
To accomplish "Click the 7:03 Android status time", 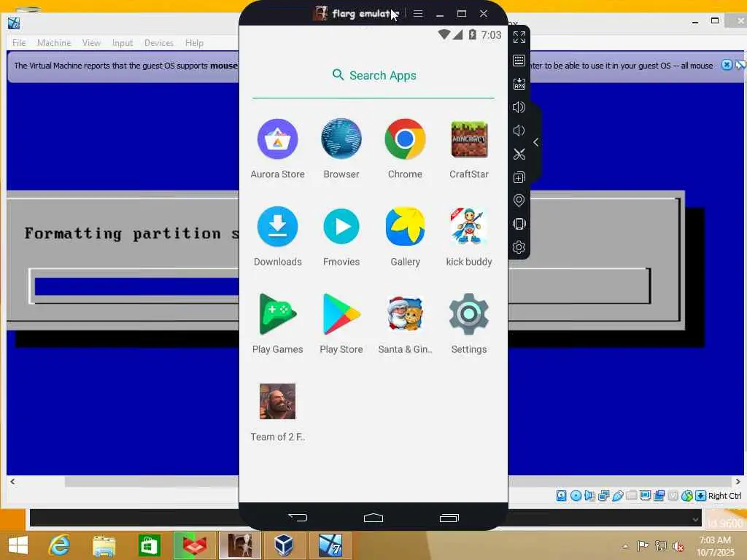I will pos(491,35).
